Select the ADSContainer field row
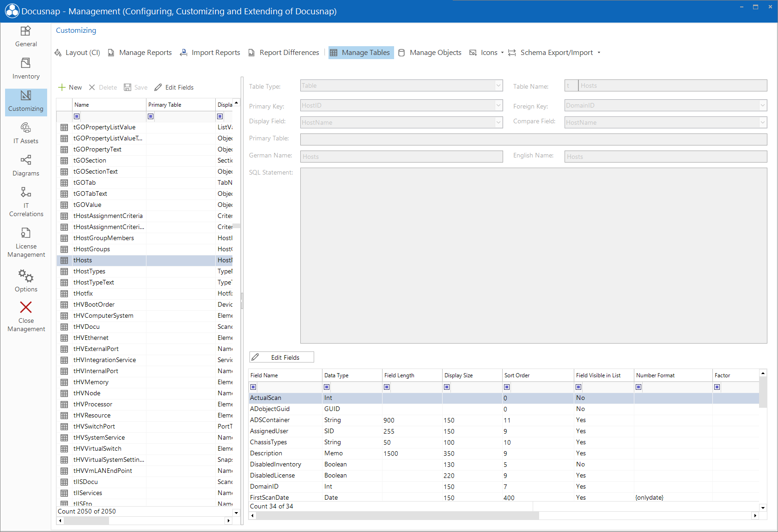This screenshot has width=778, height=532. 504,420
